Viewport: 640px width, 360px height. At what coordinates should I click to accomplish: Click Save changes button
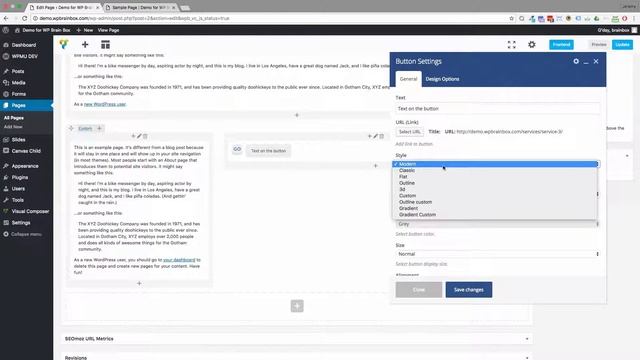(x=469, y=290)
